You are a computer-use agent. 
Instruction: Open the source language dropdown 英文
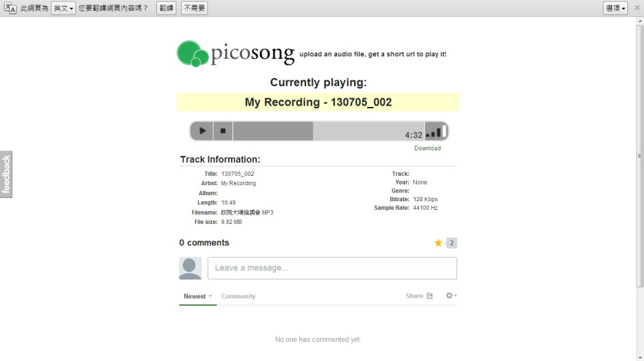click(x=63, y=8)
